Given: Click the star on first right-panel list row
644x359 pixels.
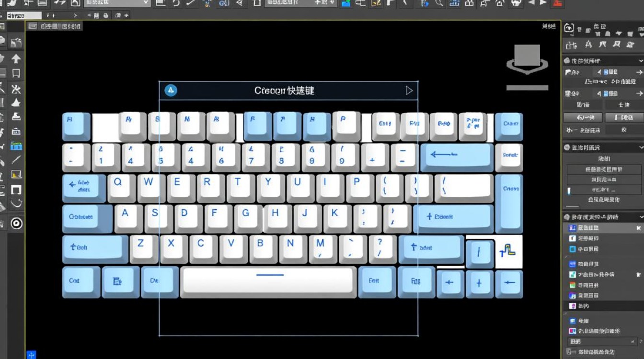Looking at the screenshot, I should coord(638,228).
